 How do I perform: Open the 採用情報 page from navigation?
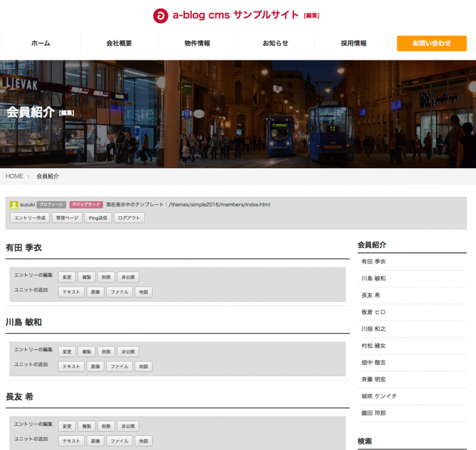pyautogui.click(x=353, y=43)
